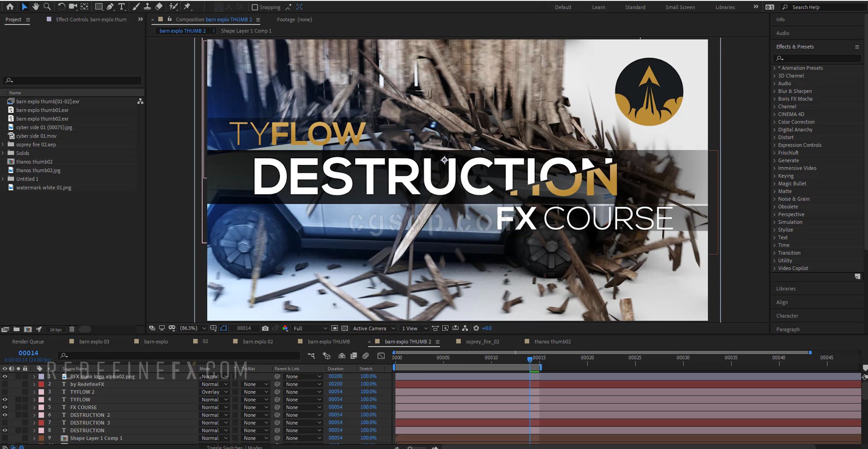
Task: Select the Pan Behind anchor point tool
Action: click(84, 7)
